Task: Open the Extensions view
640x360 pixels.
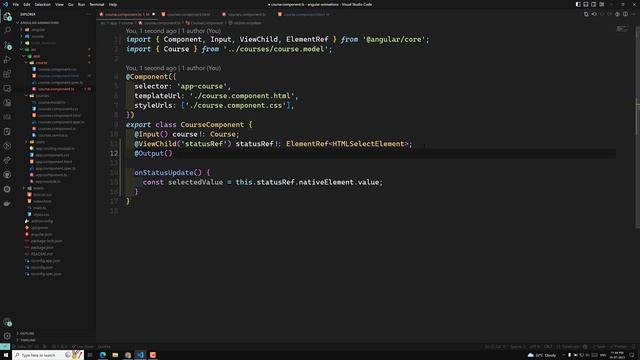Action: [7, 74]
